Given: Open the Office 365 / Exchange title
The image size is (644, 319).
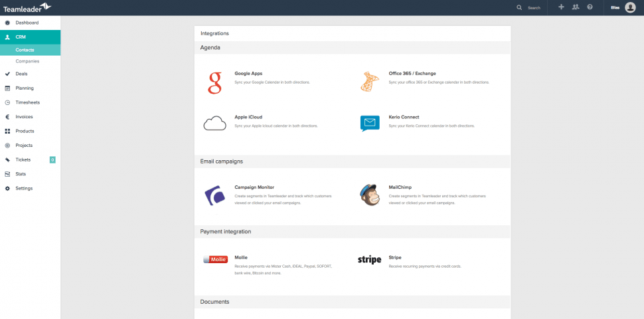Looking at the screenshot, I should (412, 74).
